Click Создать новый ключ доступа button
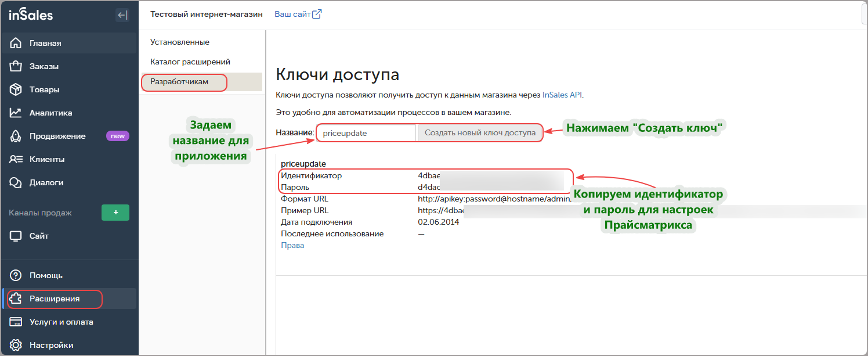Screen dimensions: 868x356 click(480, 133)
